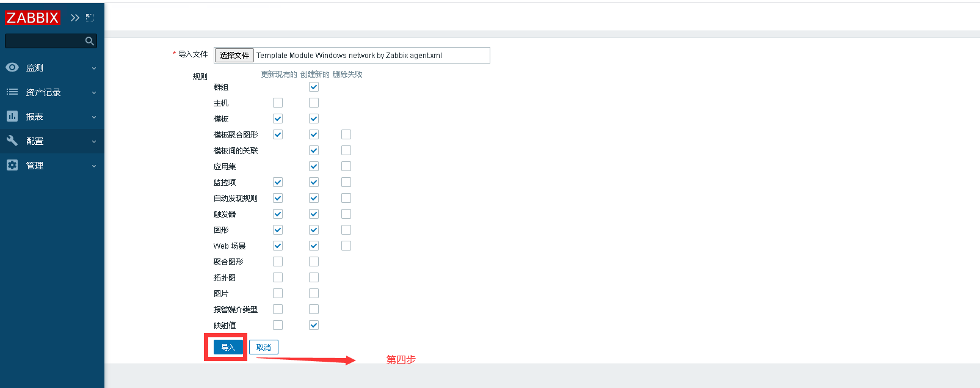Screen dimensions: 980x388
Task: Enable 监控项 delete-missing checkbox
Action: 346,182
